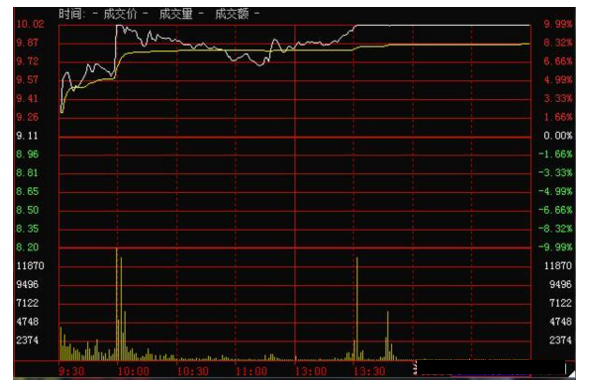Click the 0.00% percentage axis label

click(558, 136)
